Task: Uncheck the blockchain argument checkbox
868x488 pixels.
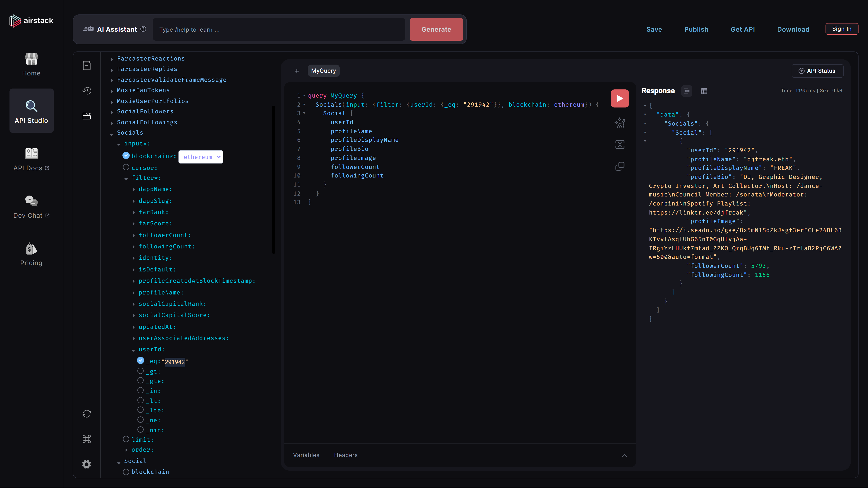Action: tap(126, 155)
